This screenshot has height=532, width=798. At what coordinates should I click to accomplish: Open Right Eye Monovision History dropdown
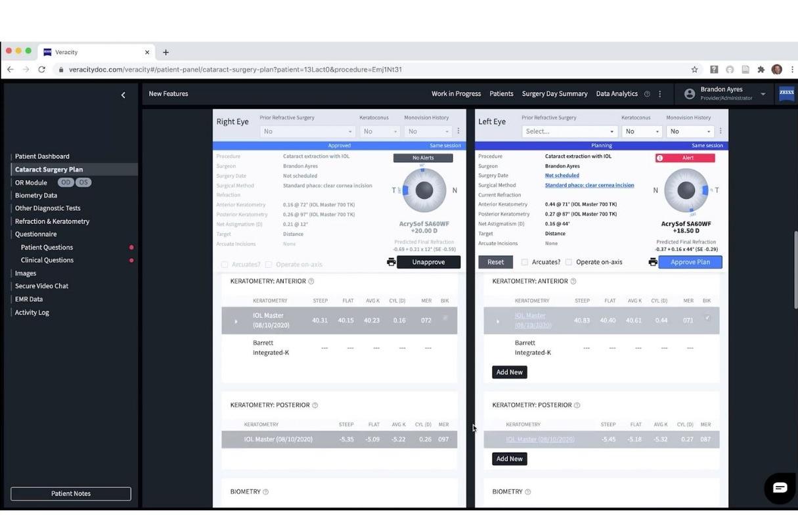(x=429, y=131)
